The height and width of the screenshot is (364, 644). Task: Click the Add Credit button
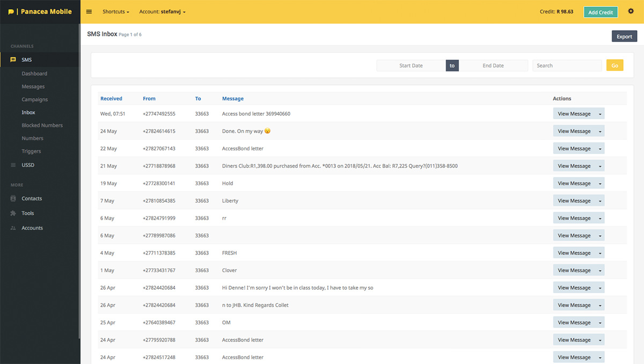coord(601,12)
